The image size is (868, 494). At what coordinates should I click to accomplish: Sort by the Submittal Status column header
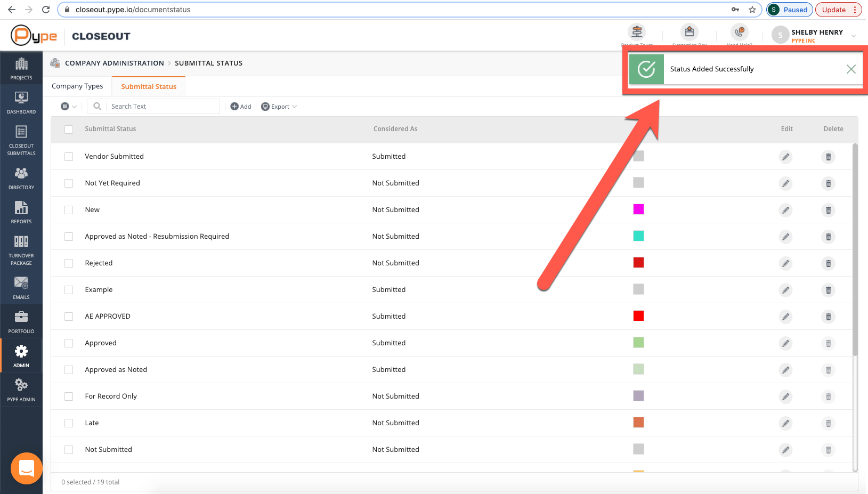(110, 129)
